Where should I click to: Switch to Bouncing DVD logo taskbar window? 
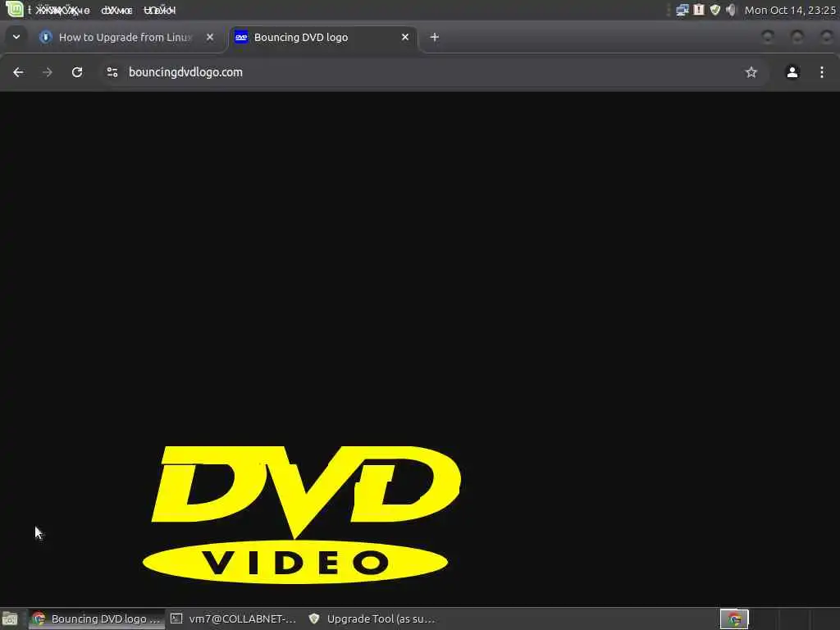[97, 619]
